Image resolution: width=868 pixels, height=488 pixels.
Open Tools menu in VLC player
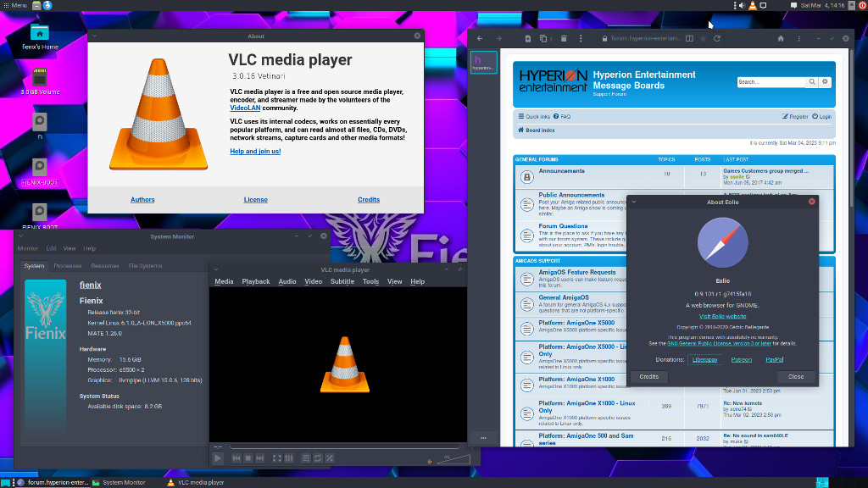371,281
